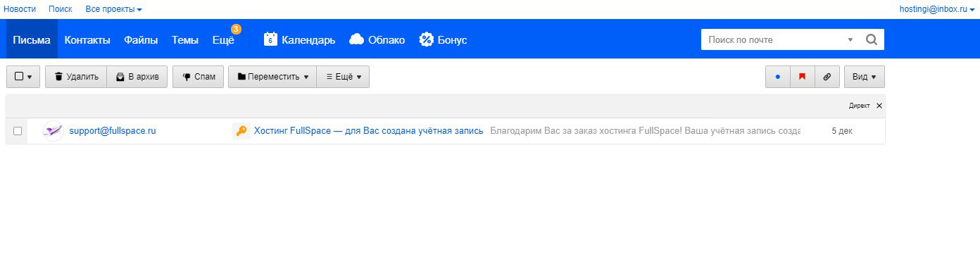This screenshot has height=262, width=980.
Task: Filter by red flag icon
Action: click(802, 77)
